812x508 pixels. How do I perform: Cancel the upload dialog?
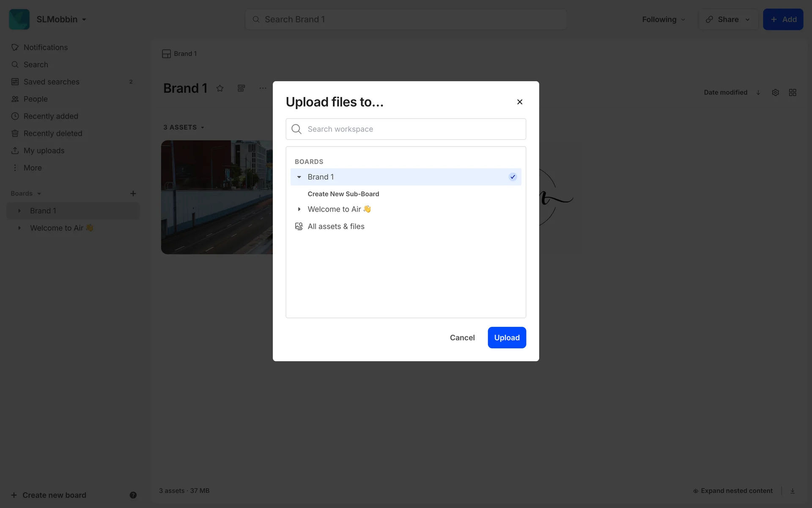point(462,337)
